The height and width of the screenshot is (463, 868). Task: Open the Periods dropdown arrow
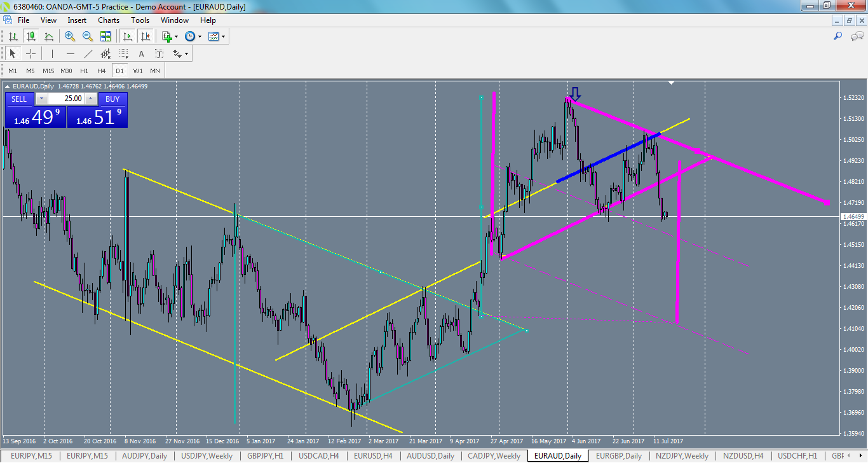point(200,36)
